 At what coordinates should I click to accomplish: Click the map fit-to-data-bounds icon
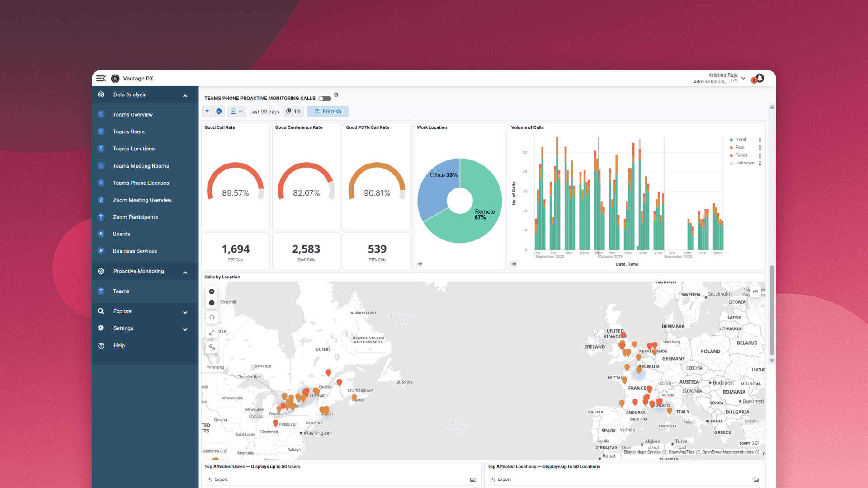pos(212,318)
